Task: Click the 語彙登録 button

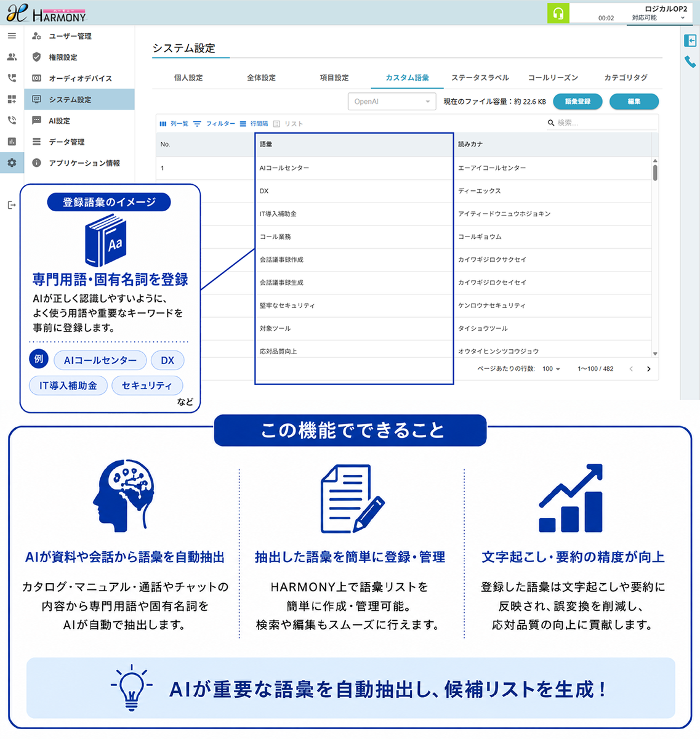Action: (577, 102)
